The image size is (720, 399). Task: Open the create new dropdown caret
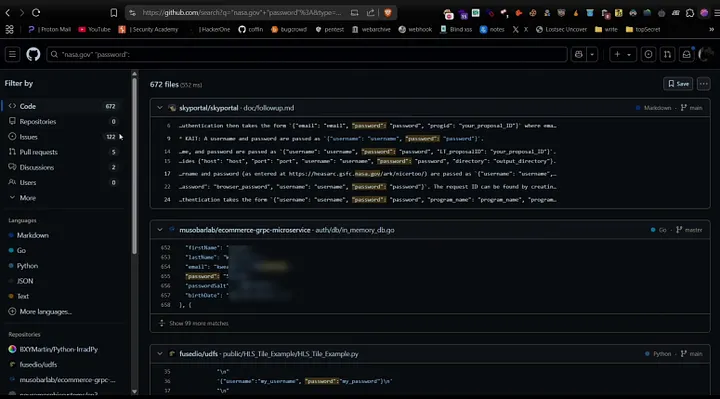coord(629,55)
